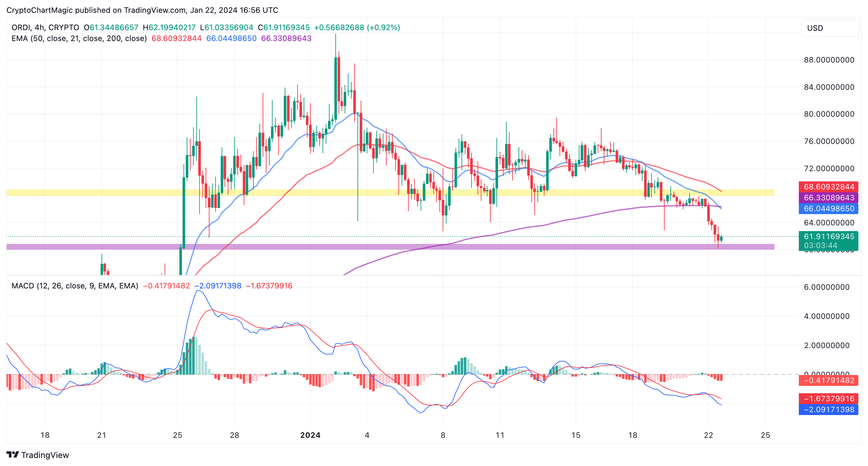Click the 4 January date on time axis
Image resolution: width=868 pixels, height=466 pixels.
point(367,435)
